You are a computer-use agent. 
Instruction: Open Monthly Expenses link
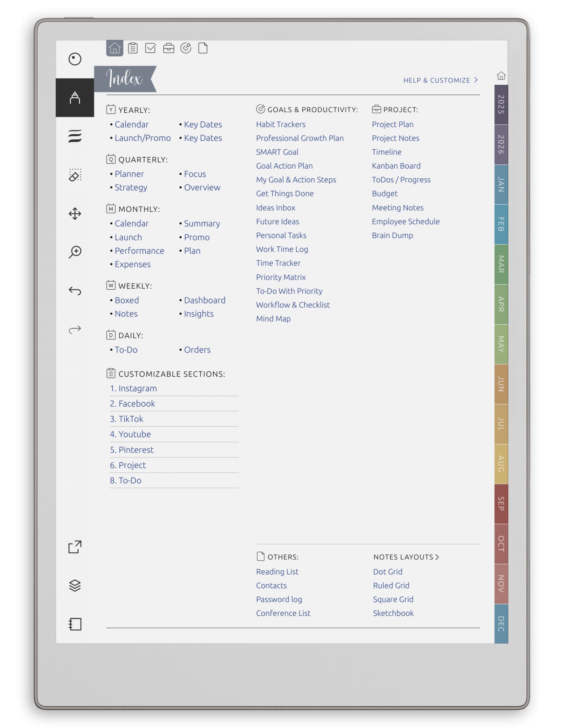click(132, 264)
